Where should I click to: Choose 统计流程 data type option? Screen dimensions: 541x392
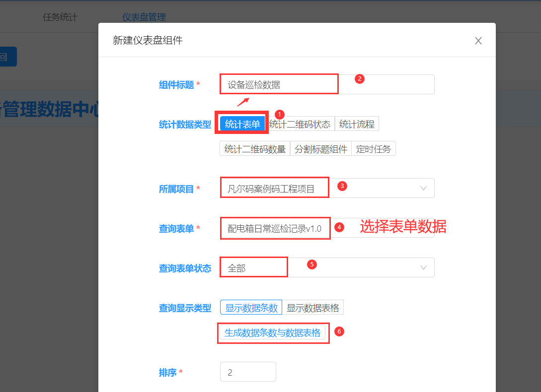[x=357, y=124]
